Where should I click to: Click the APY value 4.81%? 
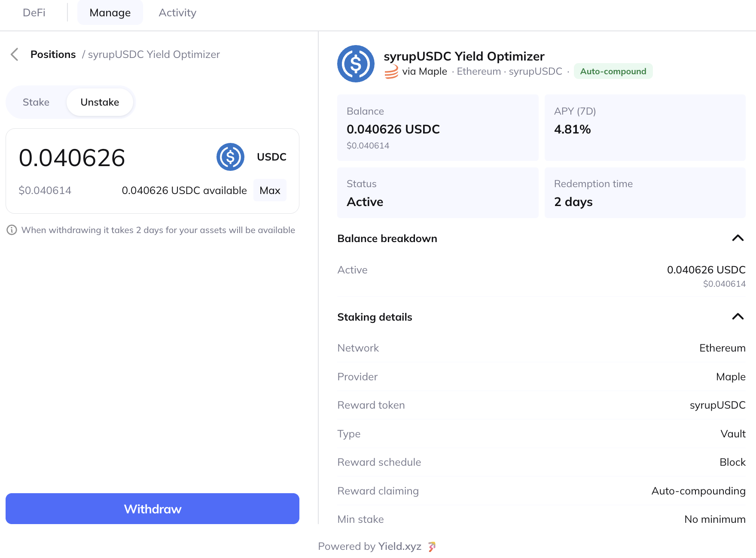click(572, 129)
